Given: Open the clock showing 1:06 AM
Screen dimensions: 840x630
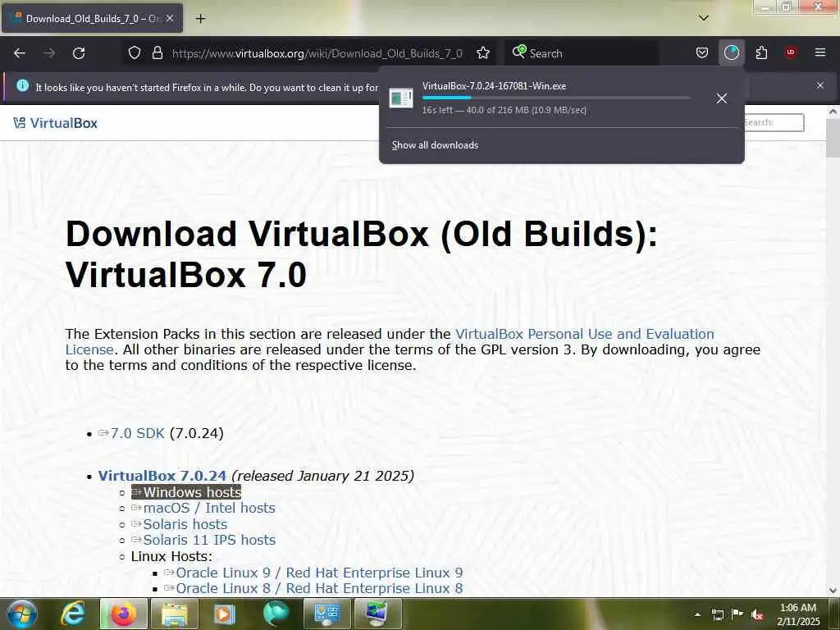Looking at the screenshot, I should (x=798, y=614).
